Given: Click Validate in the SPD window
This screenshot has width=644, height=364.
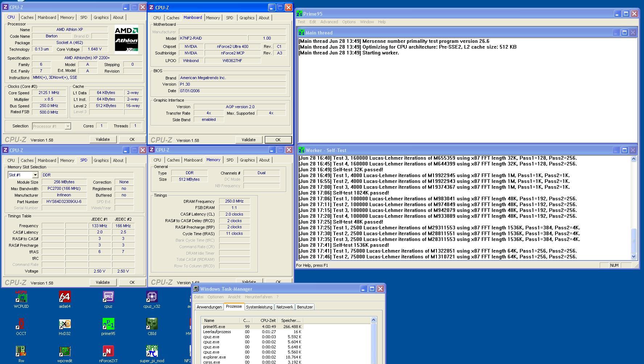Looking at the screenshot, I should point(103,282).
